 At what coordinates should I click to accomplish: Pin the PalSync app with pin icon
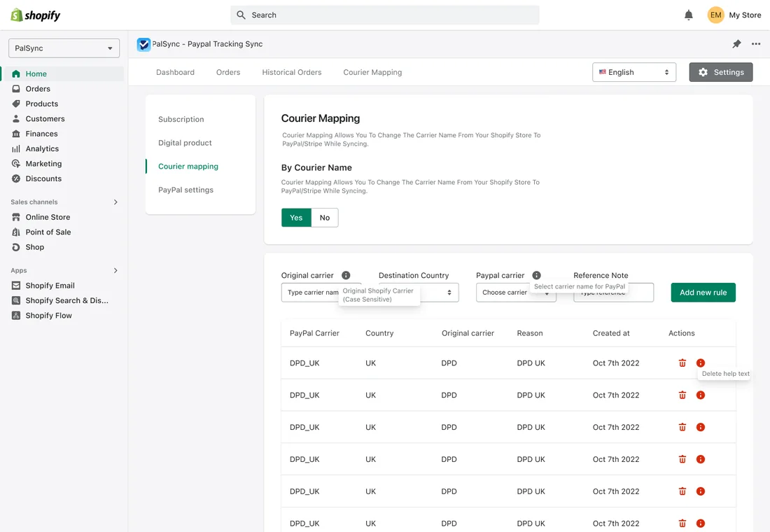[736, 44]
